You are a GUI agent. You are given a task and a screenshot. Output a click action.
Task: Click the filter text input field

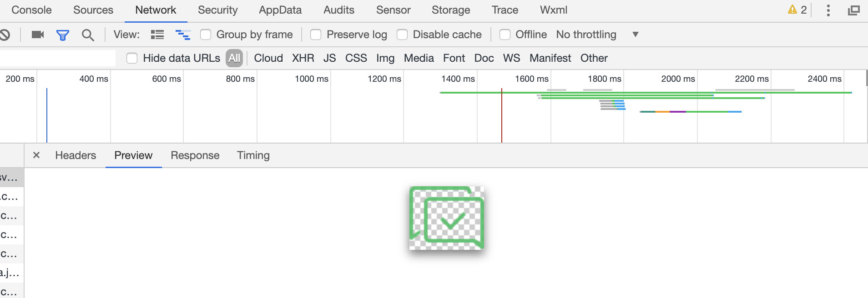(x=58, y=58)
